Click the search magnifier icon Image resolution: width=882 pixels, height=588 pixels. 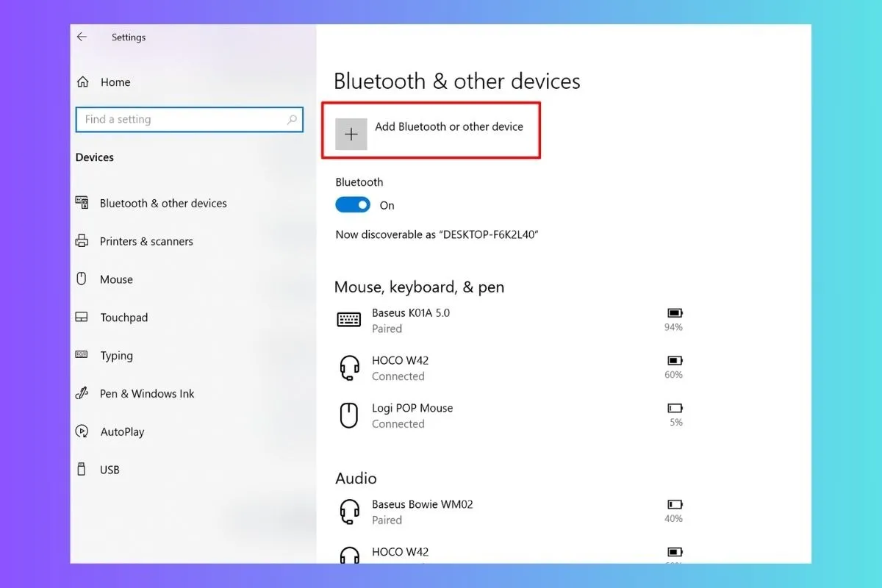[x=292, y=120]
